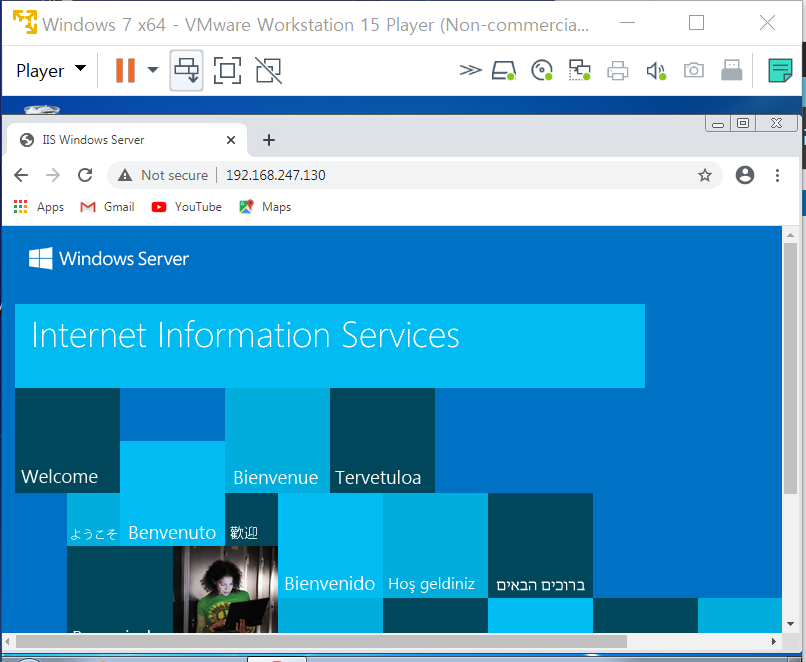Viewport: 806px width, 662px height.
Task: Open the VMware message log note icon
Action: point(780,70)
